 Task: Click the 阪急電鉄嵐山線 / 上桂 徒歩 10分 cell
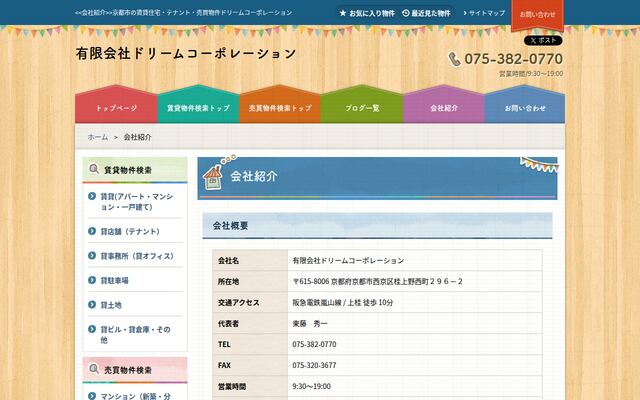click(x=415, y=302)
